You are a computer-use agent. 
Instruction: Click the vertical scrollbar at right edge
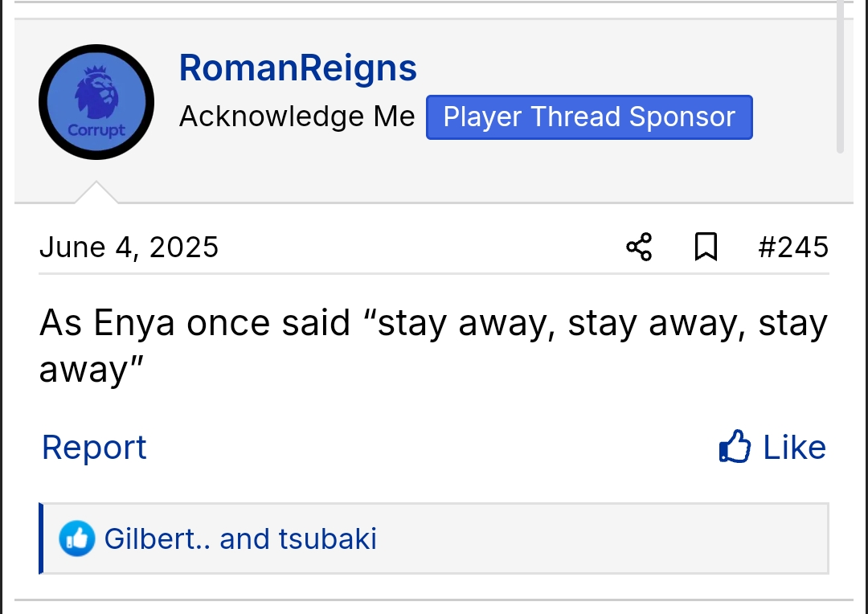840,76
